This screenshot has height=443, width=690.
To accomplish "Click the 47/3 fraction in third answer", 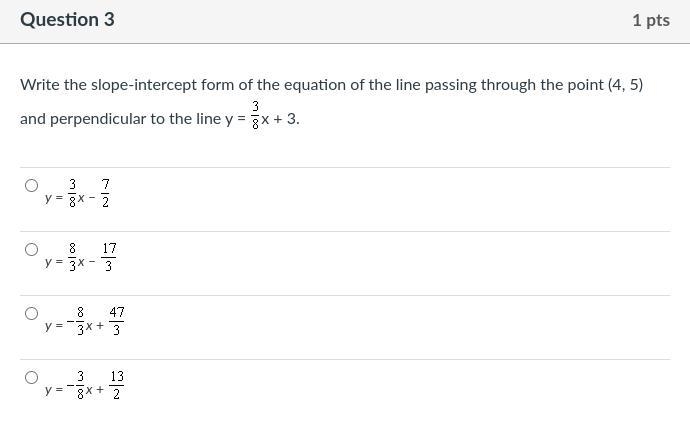I will click(x=117, y=321).
